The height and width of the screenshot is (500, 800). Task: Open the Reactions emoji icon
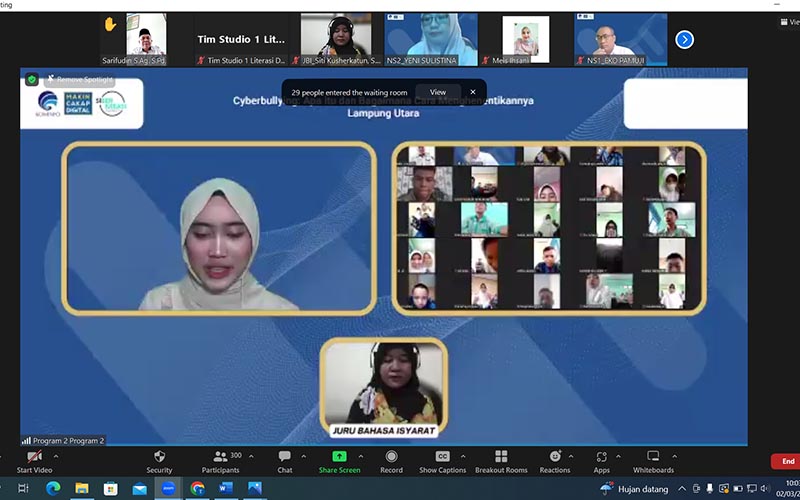(x=555, y=456)
